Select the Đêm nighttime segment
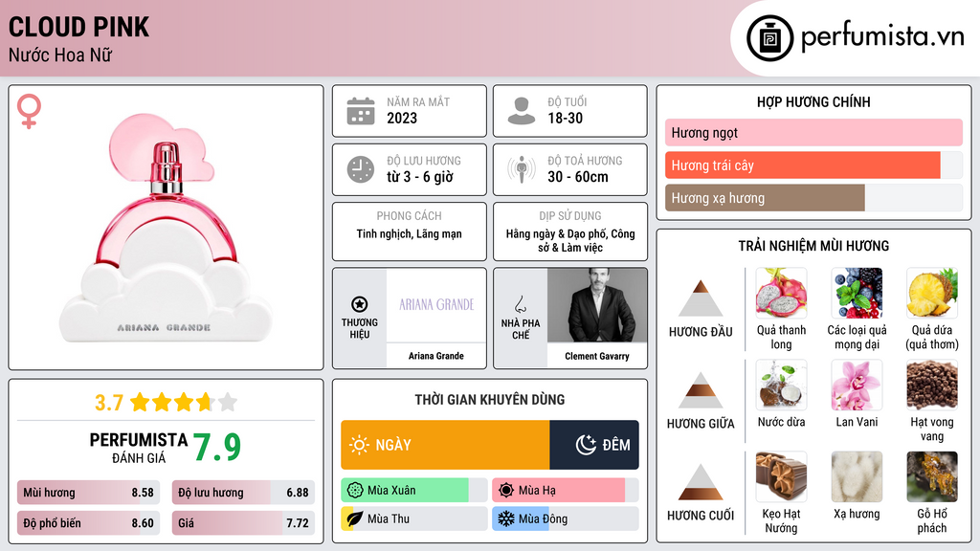This screenshot has width=980, height=551. click(594, 445)
